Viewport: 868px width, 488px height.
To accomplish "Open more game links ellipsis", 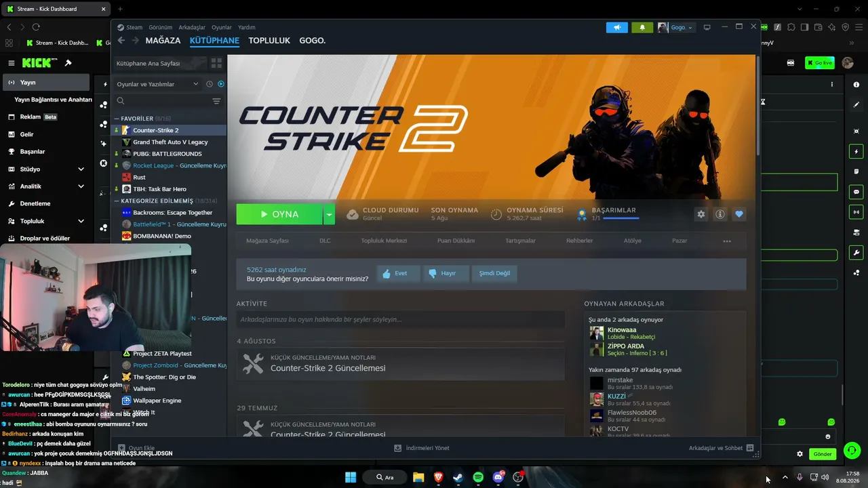I will [x=727, y=241].
